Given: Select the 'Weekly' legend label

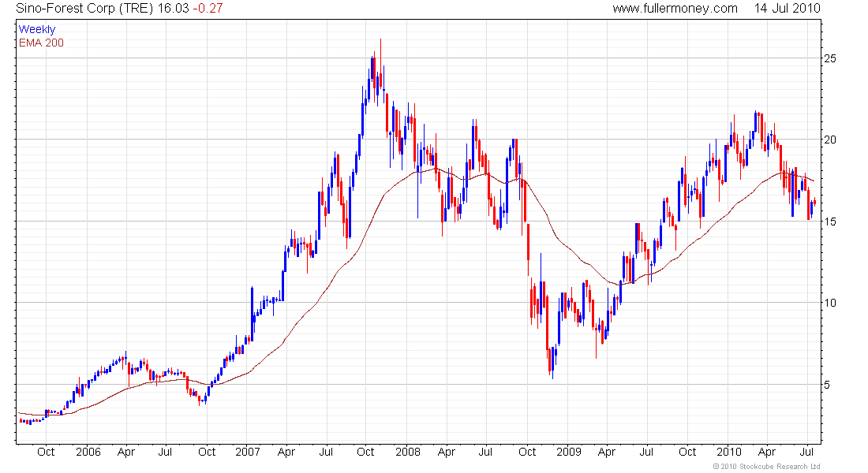Looking at the screenshot, I should [x=37, y=29].
